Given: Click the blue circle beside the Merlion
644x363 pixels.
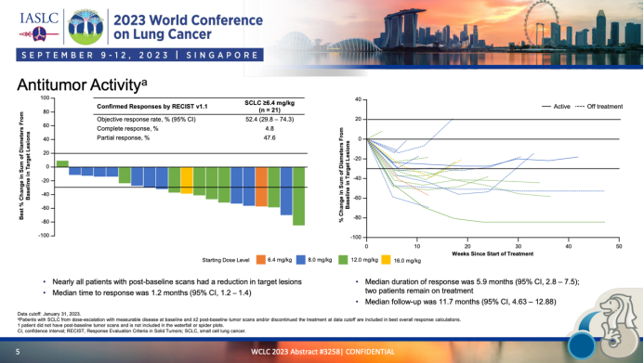Looking at the screenshot, I should (582, 345).
